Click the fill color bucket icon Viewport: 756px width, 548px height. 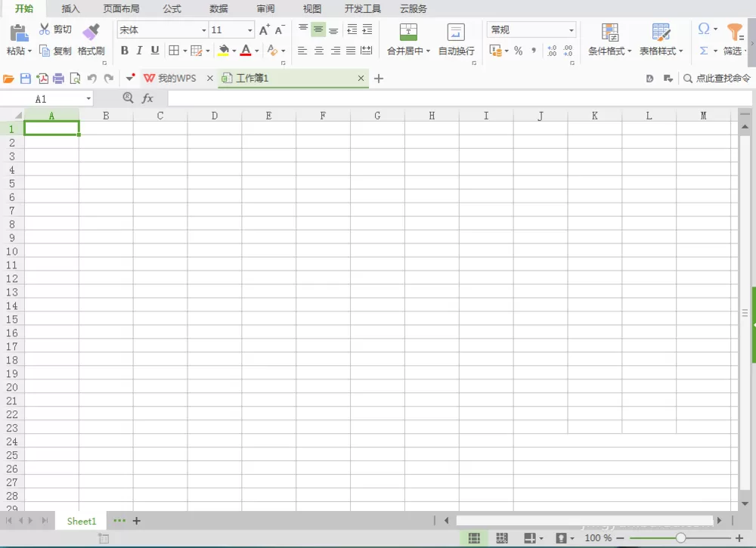pyautogui.click(x=223, y=50)
